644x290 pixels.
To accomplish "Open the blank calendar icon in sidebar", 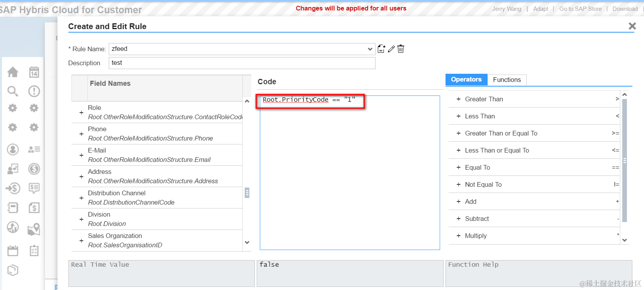I will [x=13, y=251].
